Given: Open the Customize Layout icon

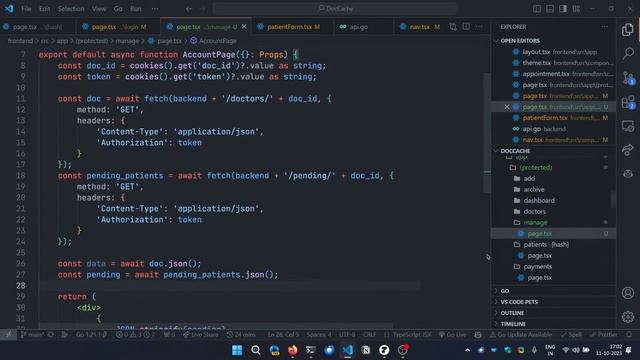Looking at the screenshot, I should click(576, 9).
